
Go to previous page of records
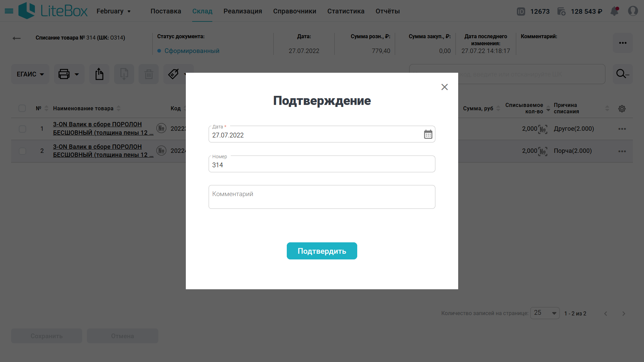(606, 314)
